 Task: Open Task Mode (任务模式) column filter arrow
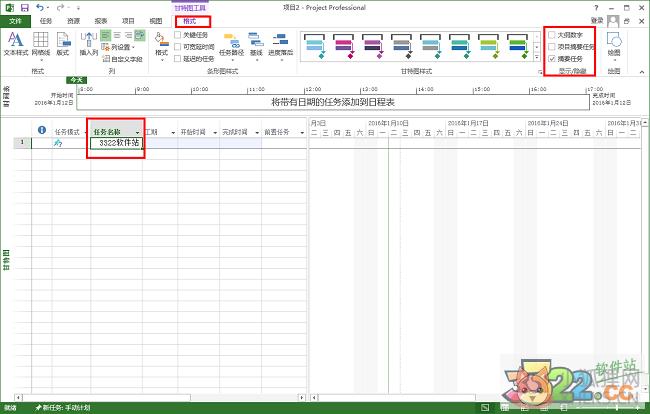[x=86, y=133]
